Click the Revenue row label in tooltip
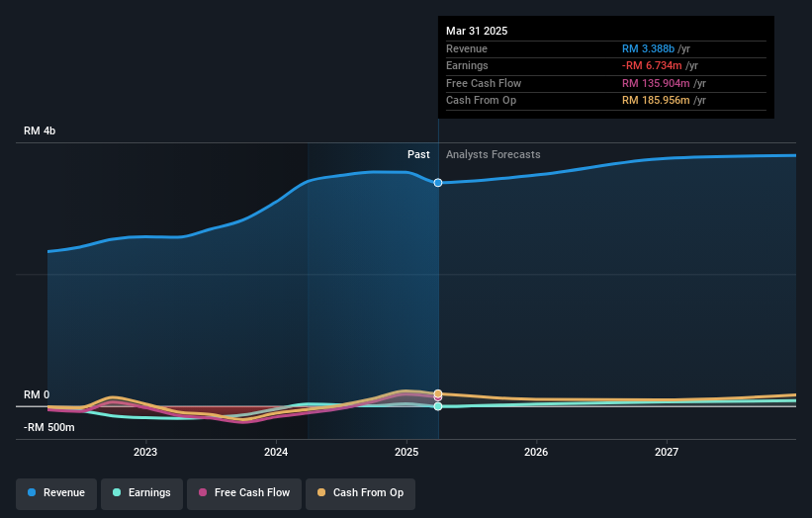The image size is (812, 518). click(x=467, y=48)
